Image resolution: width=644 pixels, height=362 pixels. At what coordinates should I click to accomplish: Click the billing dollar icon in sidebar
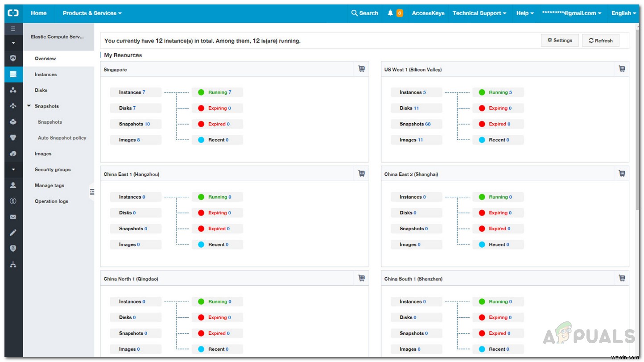[x=13, y=201]
